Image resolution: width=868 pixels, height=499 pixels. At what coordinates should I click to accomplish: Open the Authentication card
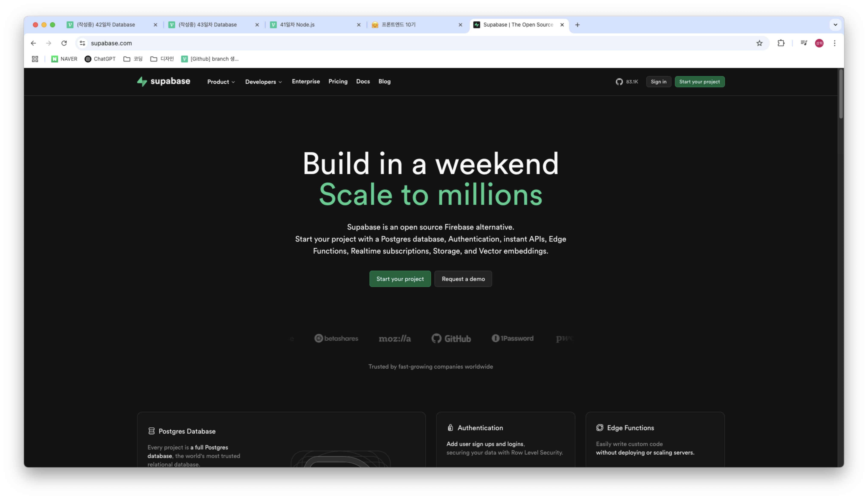pos(506,439)
